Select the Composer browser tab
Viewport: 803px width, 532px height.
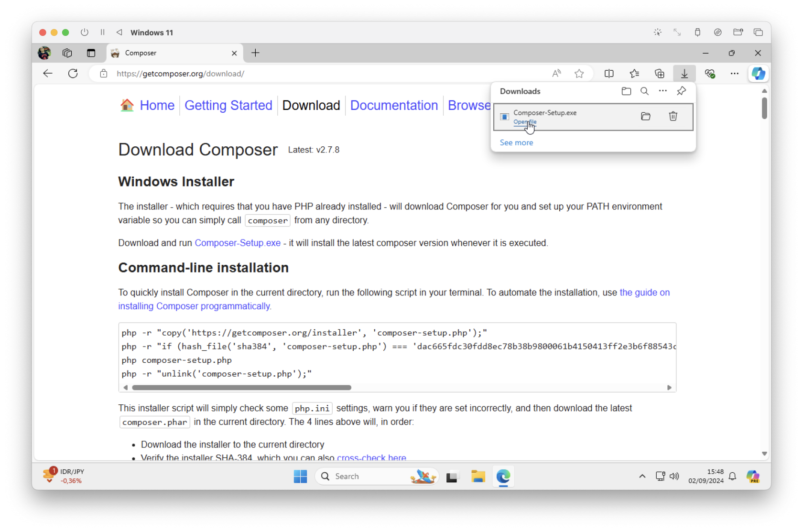(174, 53)
